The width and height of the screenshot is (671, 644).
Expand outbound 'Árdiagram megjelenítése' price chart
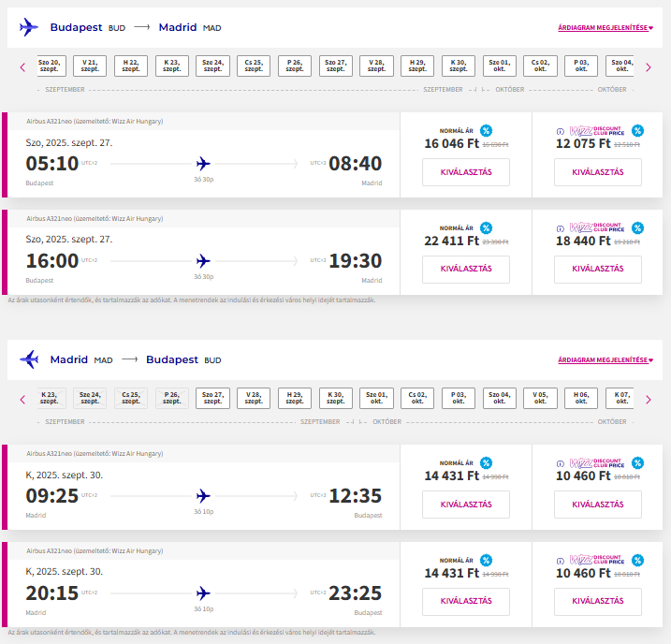pos(605,28)
